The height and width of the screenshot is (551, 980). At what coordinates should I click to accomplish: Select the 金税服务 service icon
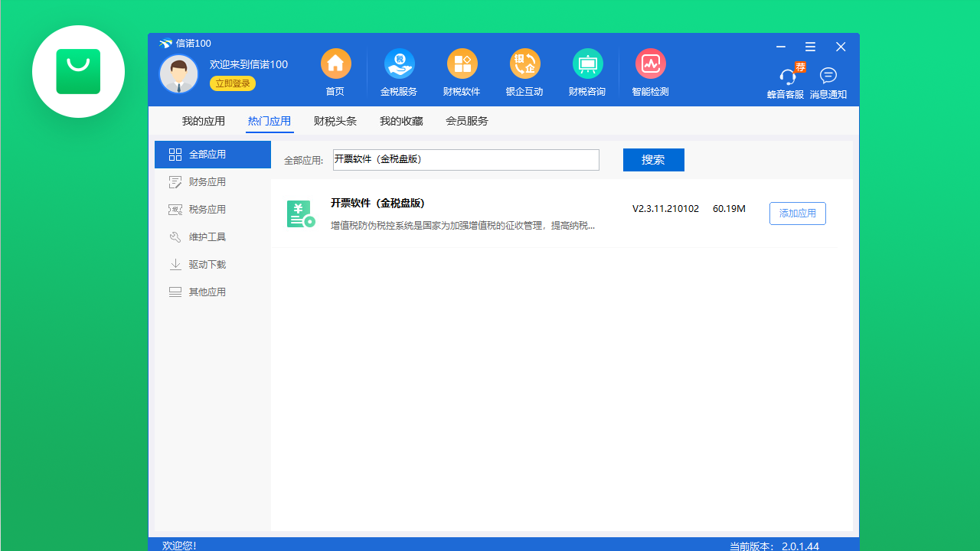pyautogui.click(x=399, y=73)
